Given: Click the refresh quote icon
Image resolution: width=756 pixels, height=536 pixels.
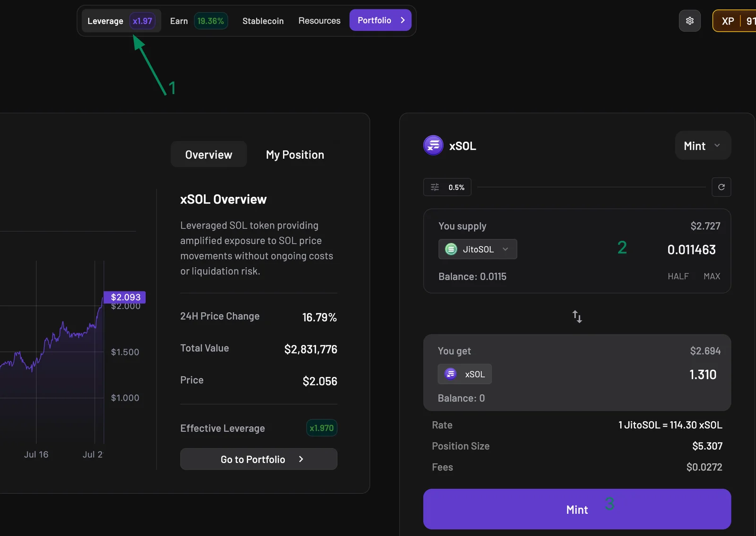Looking at the screenshot, I should coord(721,187).
